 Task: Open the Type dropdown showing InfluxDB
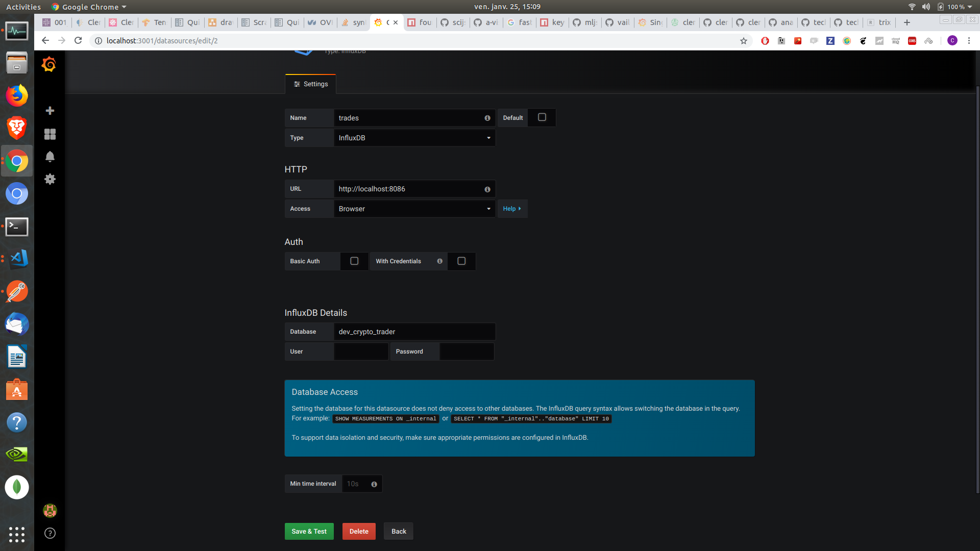coord(414,138)
